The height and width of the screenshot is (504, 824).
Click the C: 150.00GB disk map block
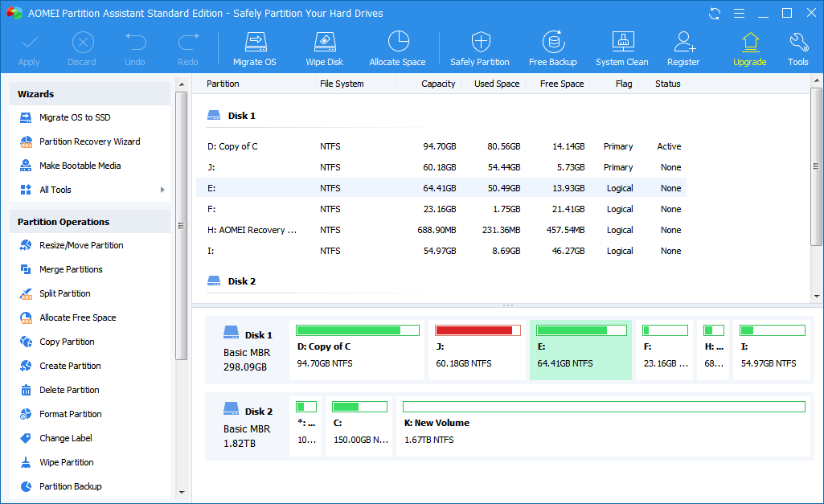click(359, 426)
